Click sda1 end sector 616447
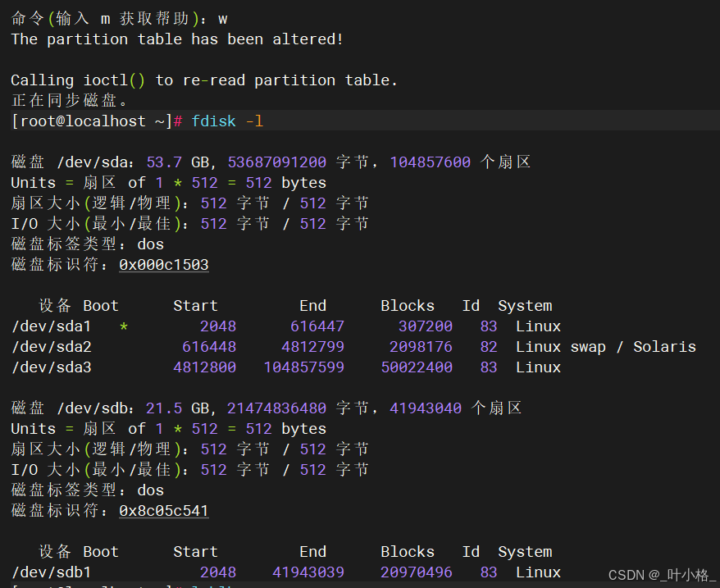 pyautogui.click(x=317, y=326)
